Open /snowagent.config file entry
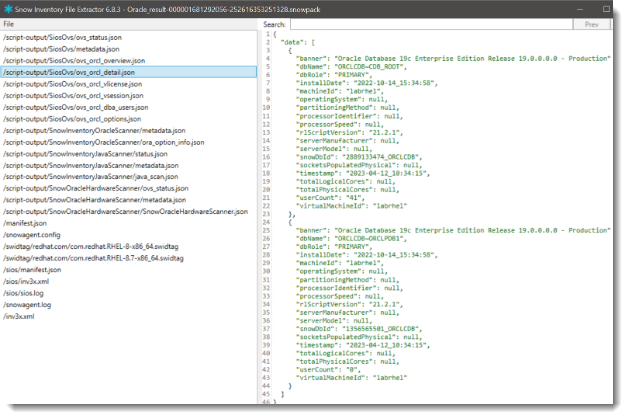This screenshot has width=628, height=419. tap(32, 234)
